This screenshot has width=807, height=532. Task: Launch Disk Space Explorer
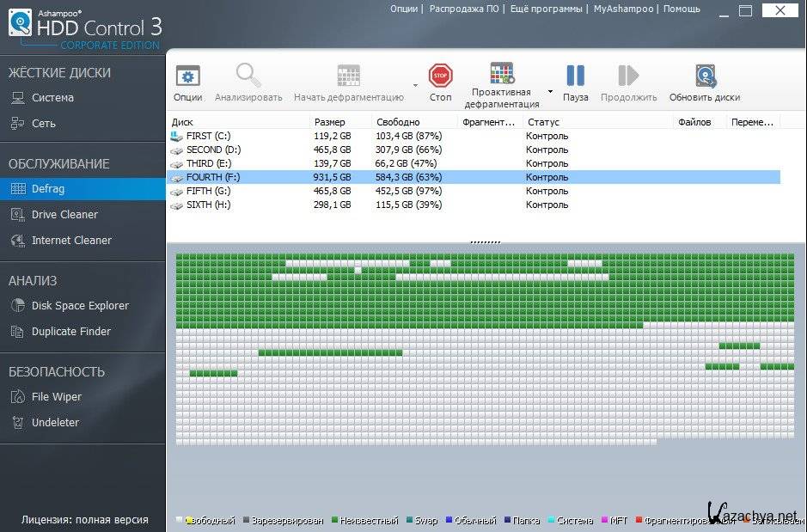pos(80,306)
